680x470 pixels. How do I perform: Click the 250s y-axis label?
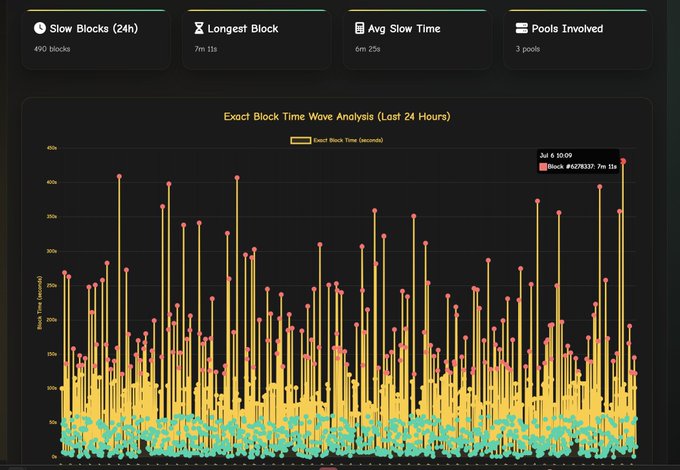(52, 285)
